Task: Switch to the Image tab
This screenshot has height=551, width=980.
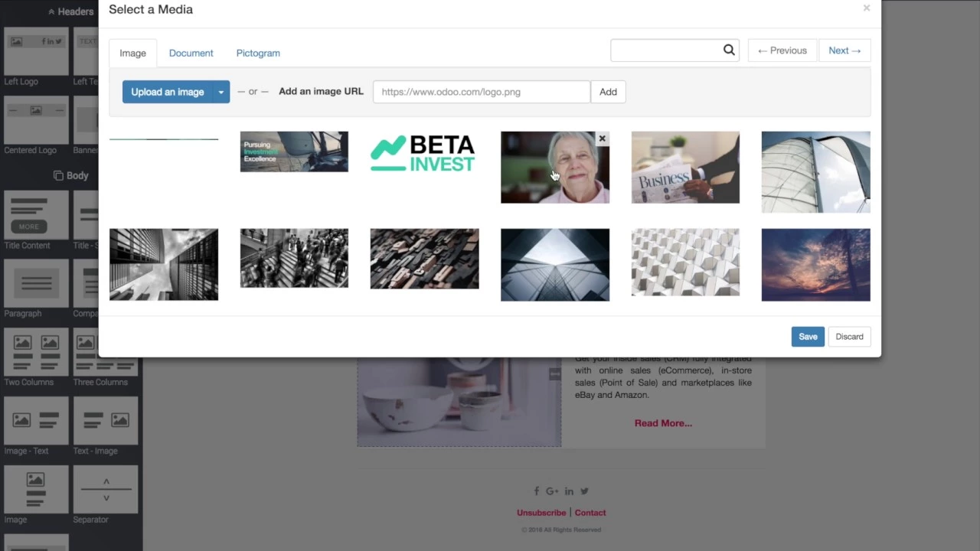Action: point(132,53)
